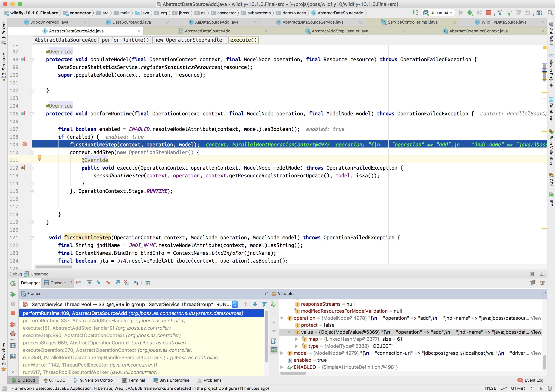The image size is (555, 392).
Task: Toggle the breakpoint on line 109
Action: coord(25,144)
